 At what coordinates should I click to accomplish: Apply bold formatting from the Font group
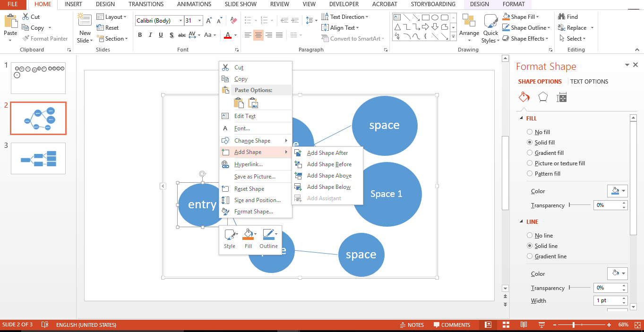pos(140,34)
